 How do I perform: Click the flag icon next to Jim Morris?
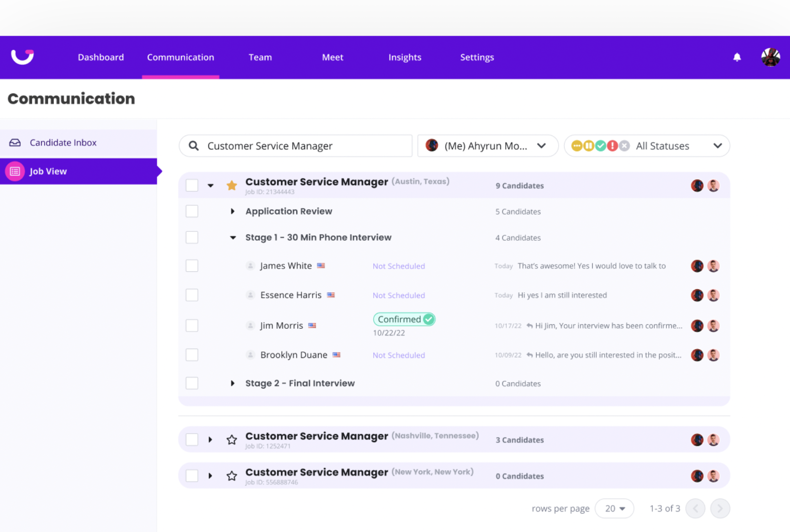pos(312,325)
